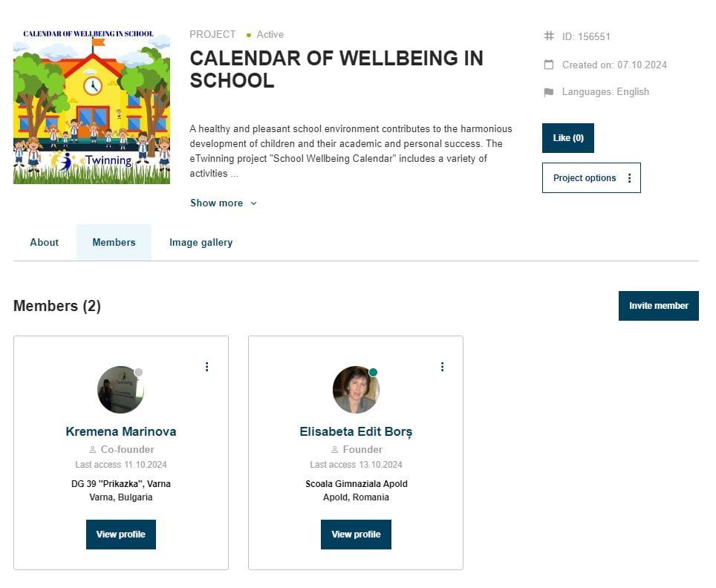Viewport: 716px width, 588px height.
Task: Click the person icon beside Co-founder role
Action: [92, 450]
